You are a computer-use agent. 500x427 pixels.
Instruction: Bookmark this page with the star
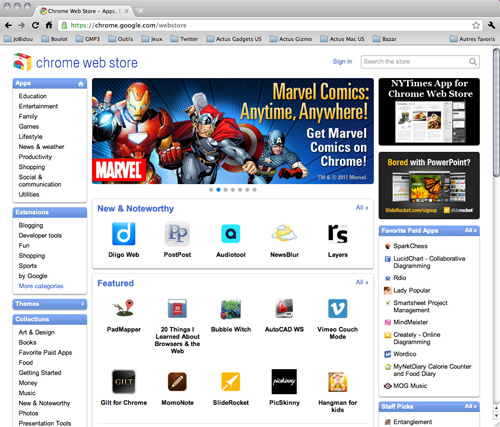point(476,25)
